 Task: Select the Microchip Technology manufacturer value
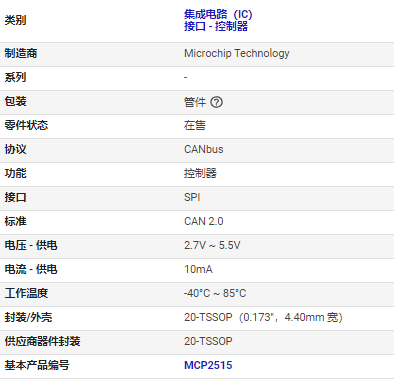click(237, 53)
